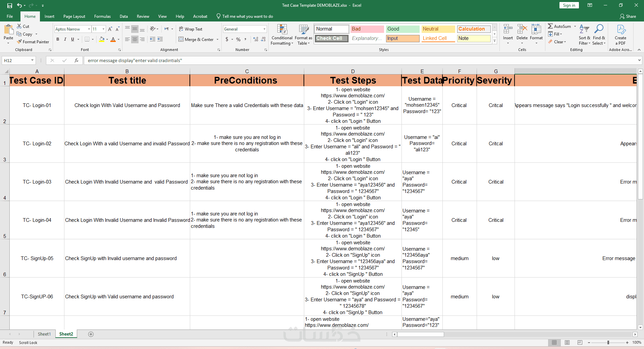Open Format as Table gallery
The height and width of the screenshot is (349, 644).
coord(304,35)
